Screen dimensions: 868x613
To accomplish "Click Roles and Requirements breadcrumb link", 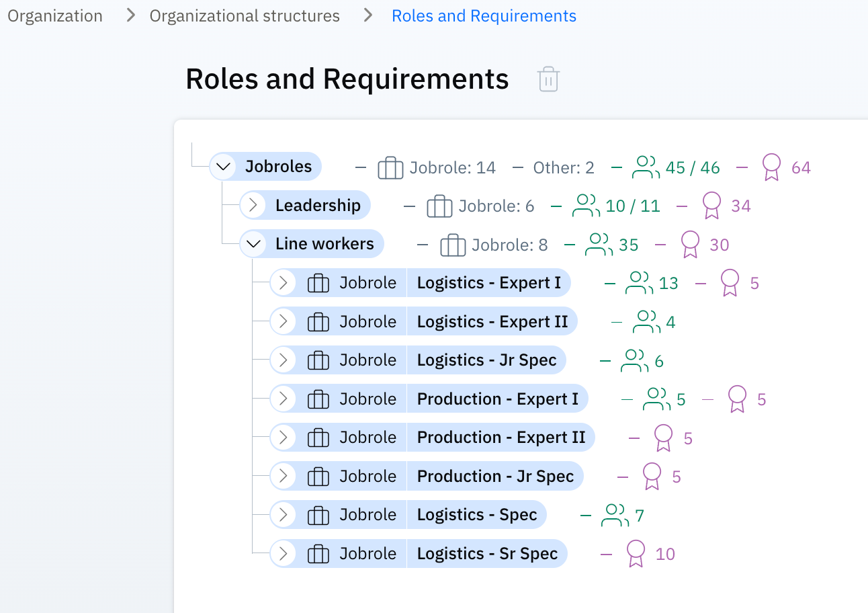I will [484, 16].
